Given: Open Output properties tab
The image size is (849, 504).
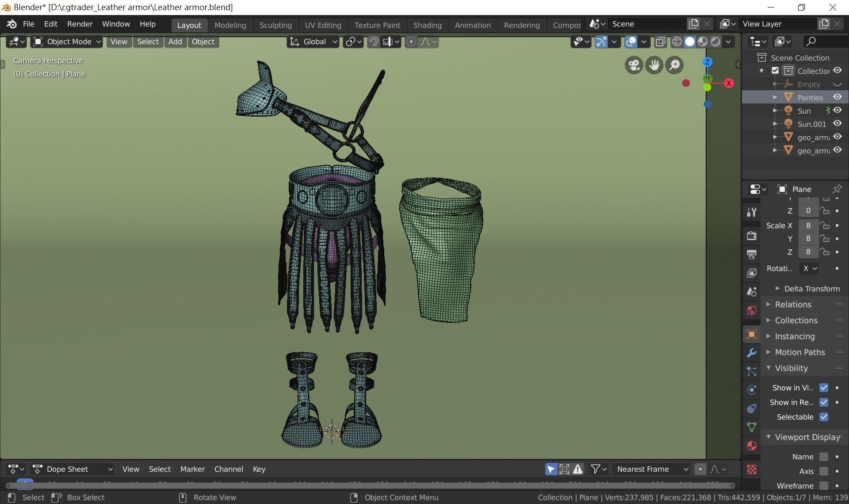Looking at the screenshot, I should tap(752, 254).
